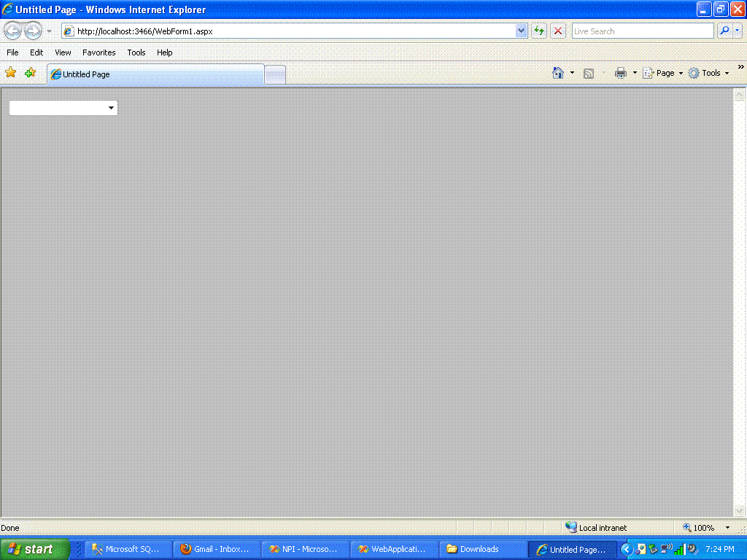
Task: Open the empty dropdown list on page
Action: tap(63, 108)
